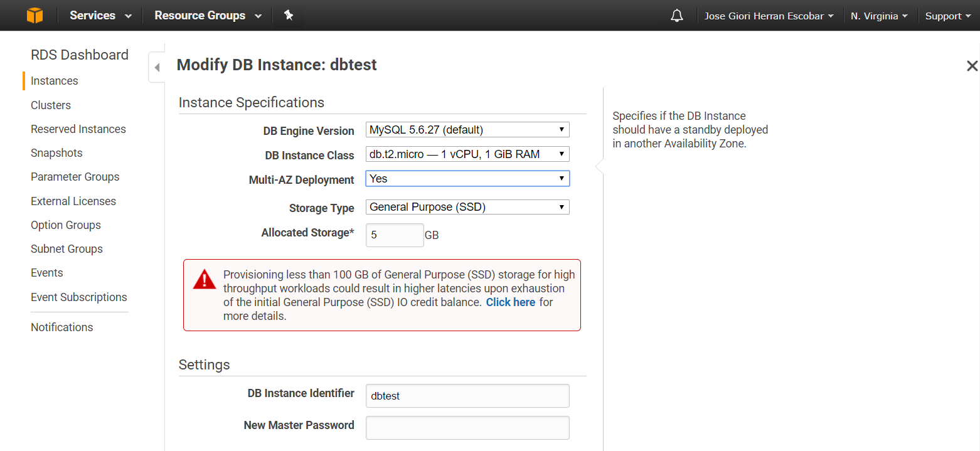Viewport: 980px width, 451px height.
Task: Open the Support menu
Action: coord(948,16)
